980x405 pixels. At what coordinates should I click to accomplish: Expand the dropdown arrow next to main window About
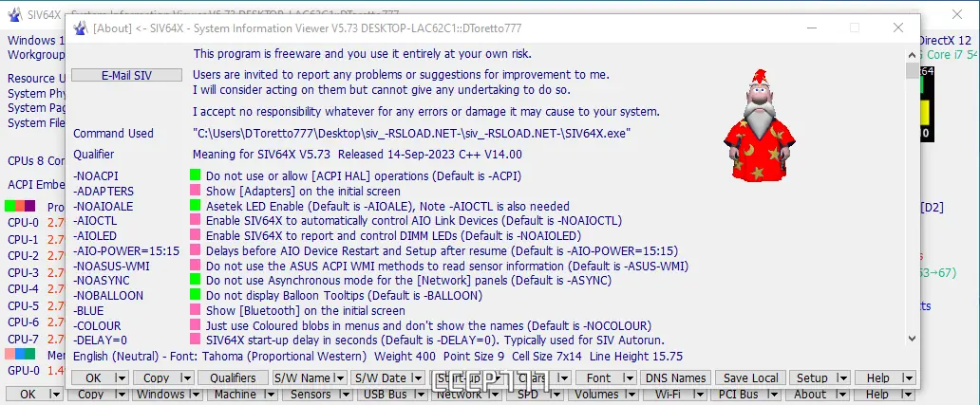click(x=842, y=395)
